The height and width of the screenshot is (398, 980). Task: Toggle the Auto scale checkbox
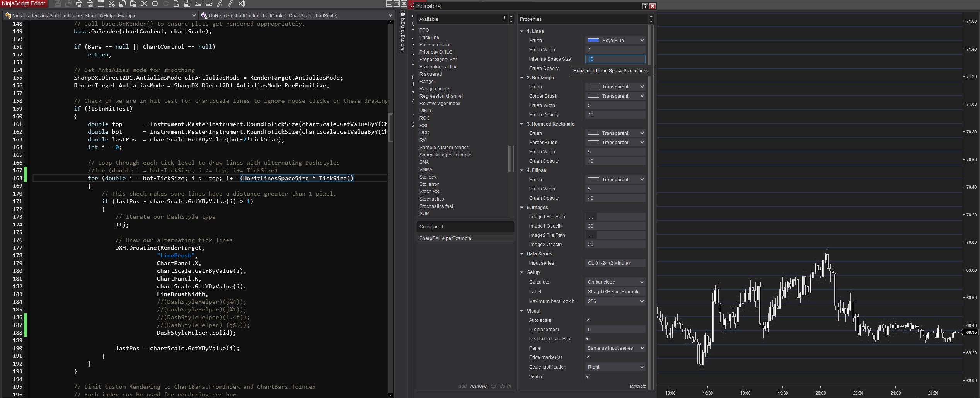[x=588, y=320]
